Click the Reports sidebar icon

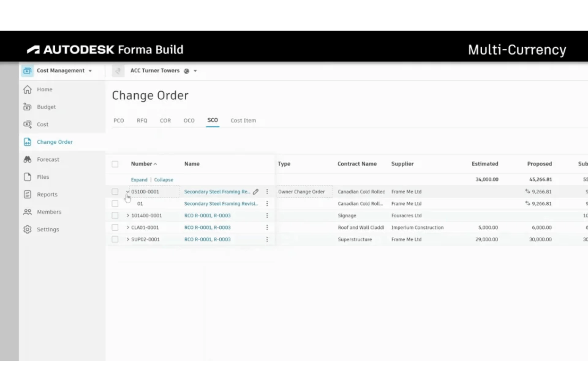pyautogui.click(x=27, y=194)
